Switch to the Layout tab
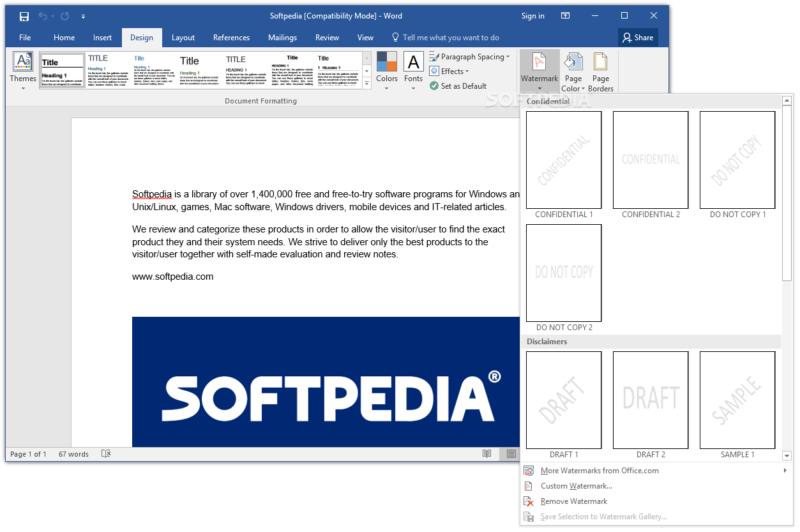The image size is (800, 532). 183,38
